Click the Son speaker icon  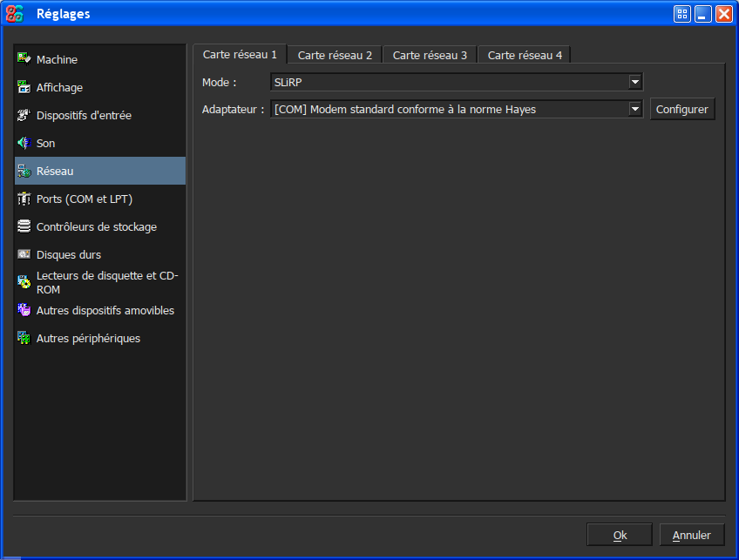24,143
